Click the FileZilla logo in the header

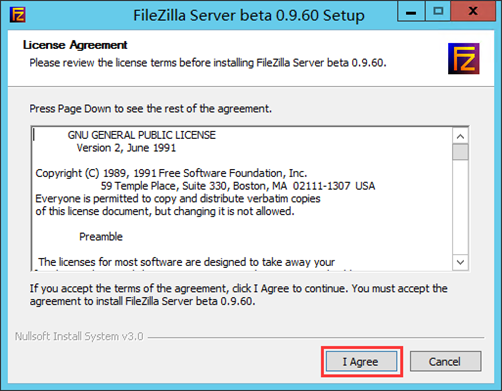coord(463,59)
